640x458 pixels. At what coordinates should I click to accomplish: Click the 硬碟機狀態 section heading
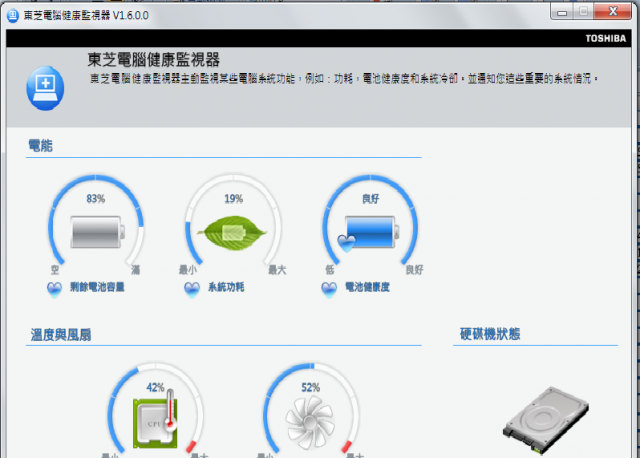(490, 334)
